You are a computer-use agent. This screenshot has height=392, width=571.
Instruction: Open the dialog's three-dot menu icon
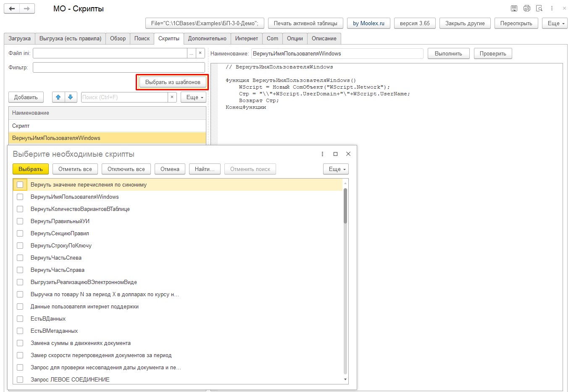tap(322, 154)
